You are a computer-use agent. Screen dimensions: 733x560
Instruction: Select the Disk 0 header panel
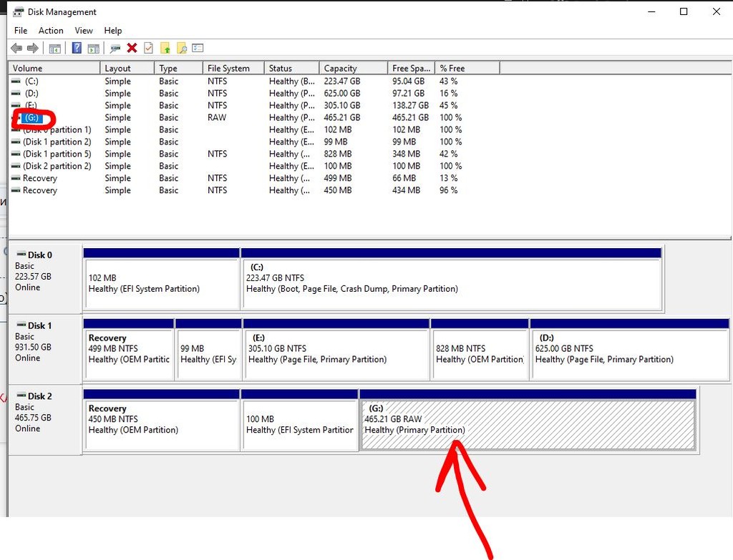point(45,278)
